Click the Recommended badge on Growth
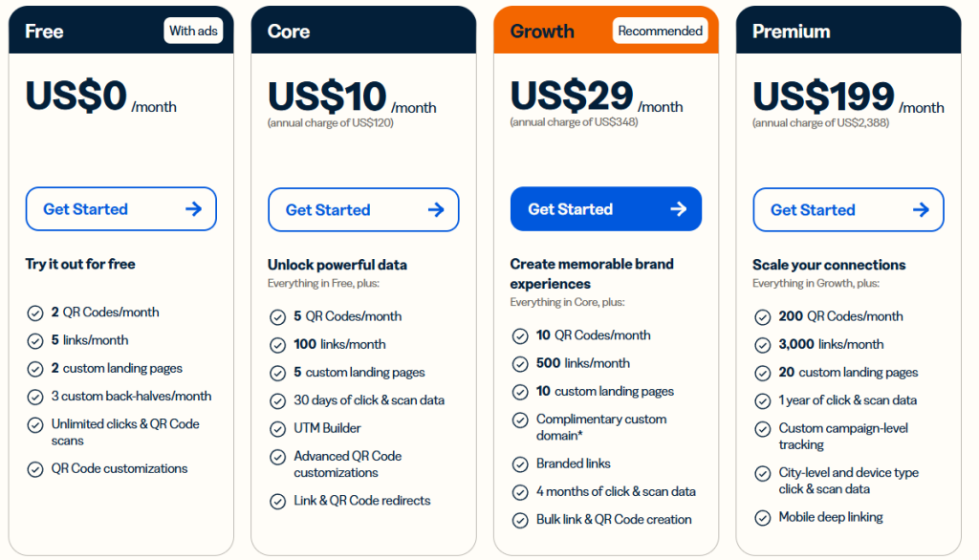Screen dimensions: 979x560 pos(660,31)
